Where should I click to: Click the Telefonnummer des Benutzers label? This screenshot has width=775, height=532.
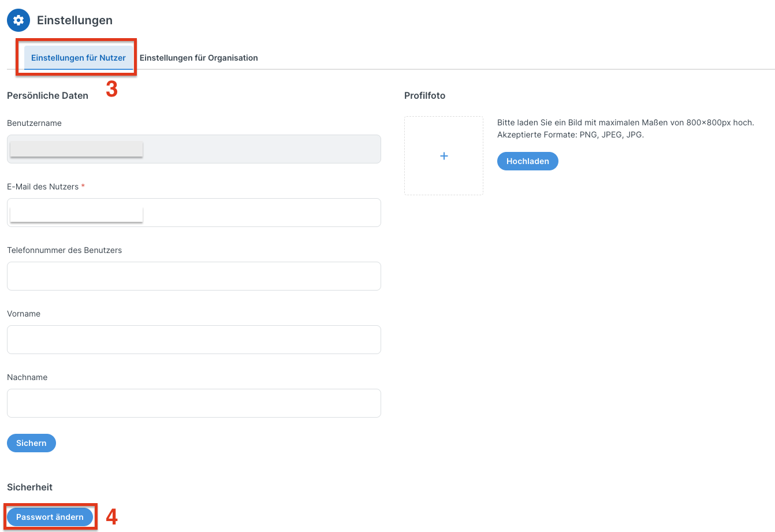pyautogui.click(x=64, y=250)
